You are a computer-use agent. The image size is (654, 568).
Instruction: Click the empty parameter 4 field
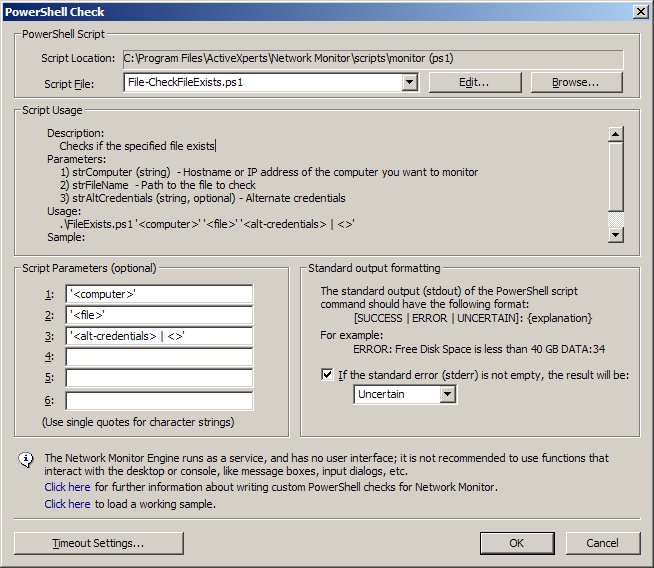tap(159, 357)
